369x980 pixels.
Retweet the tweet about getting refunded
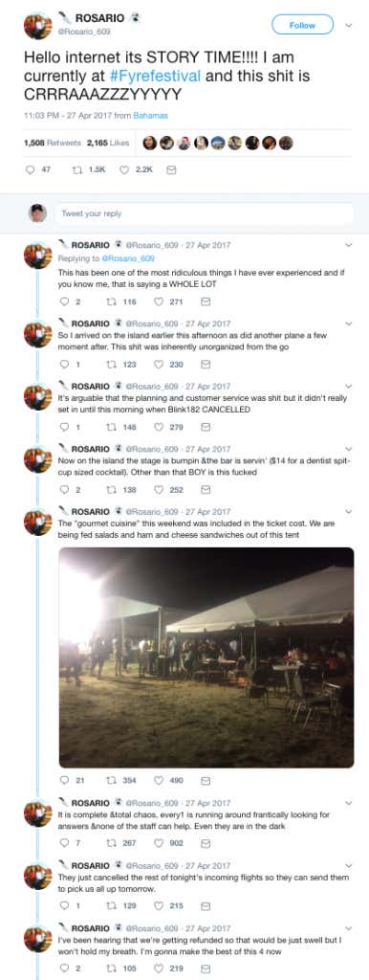pos(111,969)
